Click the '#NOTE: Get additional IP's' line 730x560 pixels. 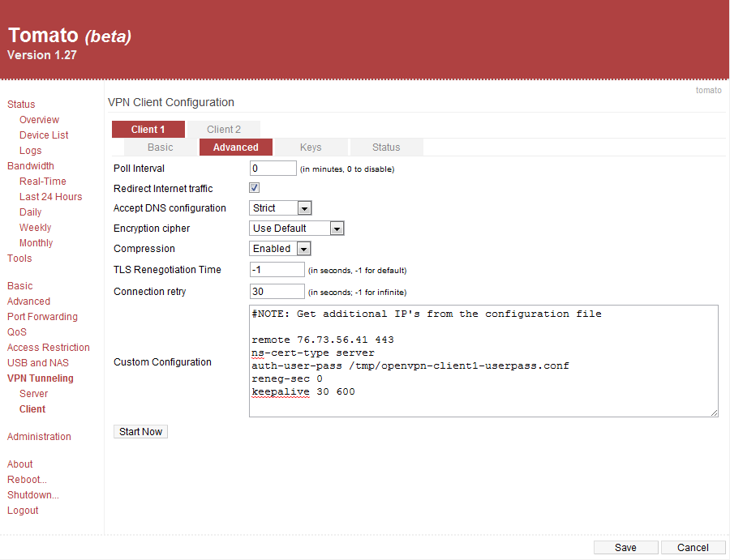[x=427, y=314]
